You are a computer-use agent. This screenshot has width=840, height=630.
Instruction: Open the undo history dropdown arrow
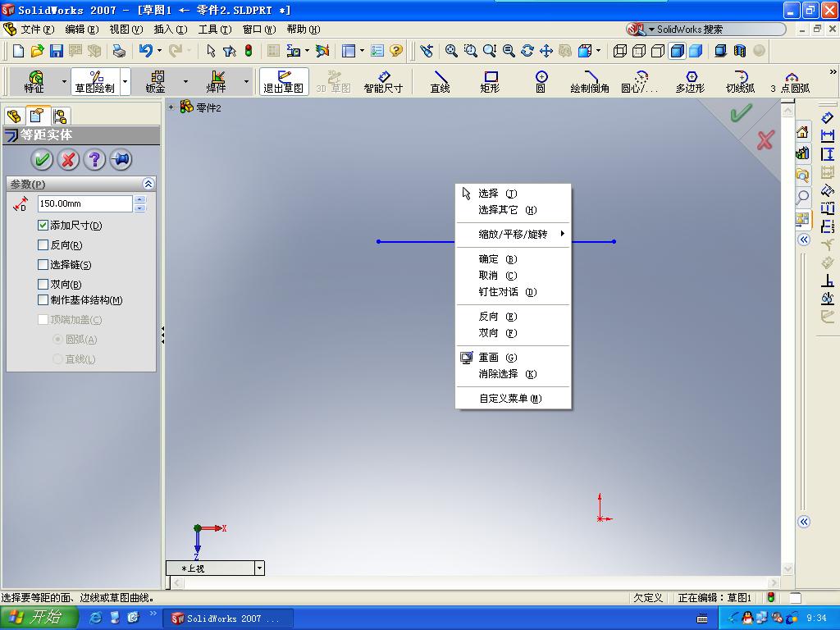point(160,51)
